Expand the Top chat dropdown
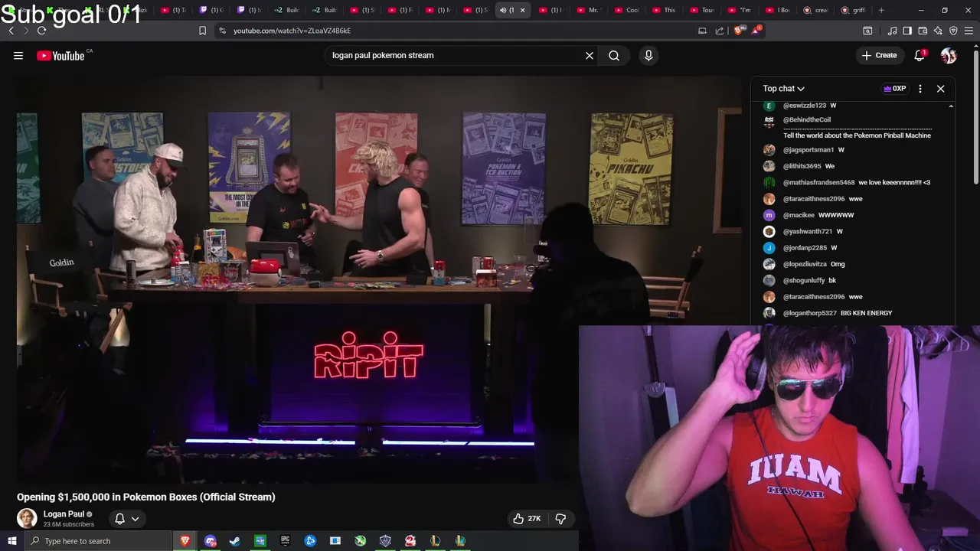Image resolution: width=980 pixels, height=551 pixels. click(x=784, y=89)
